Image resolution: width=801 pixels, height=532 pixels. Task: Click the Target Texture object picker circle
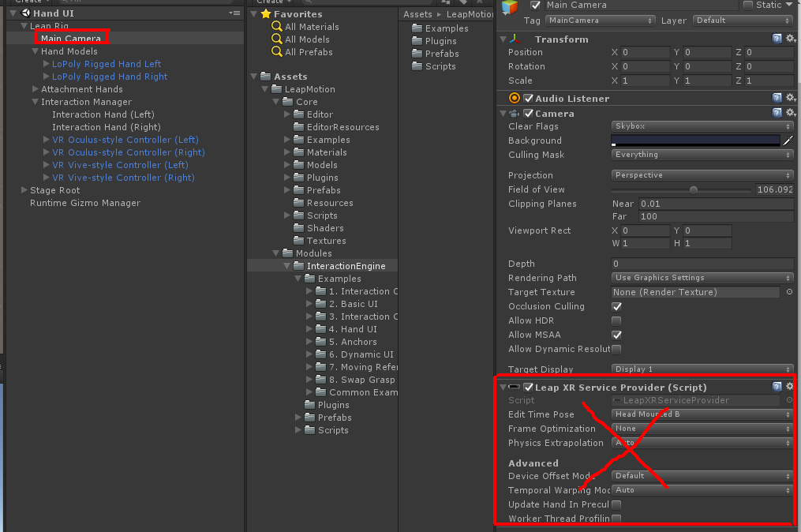pyautogui.click(x=789, y=292)
